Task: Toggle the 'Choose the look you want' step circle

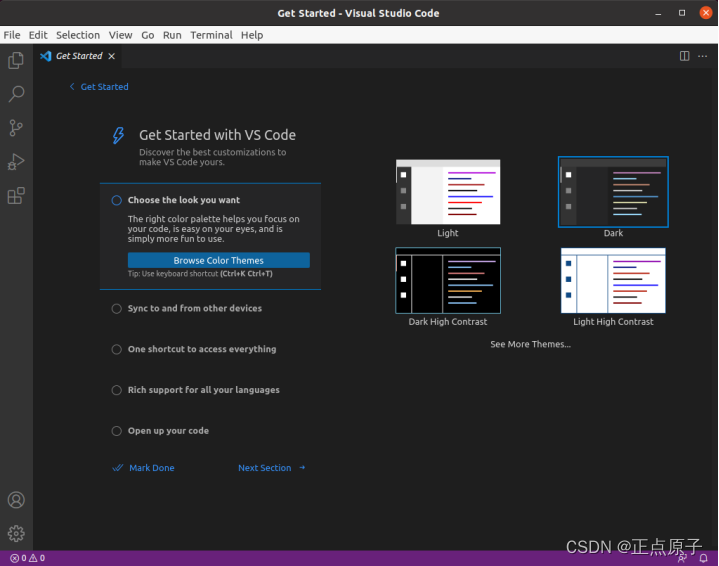Action: coord(116,200)
